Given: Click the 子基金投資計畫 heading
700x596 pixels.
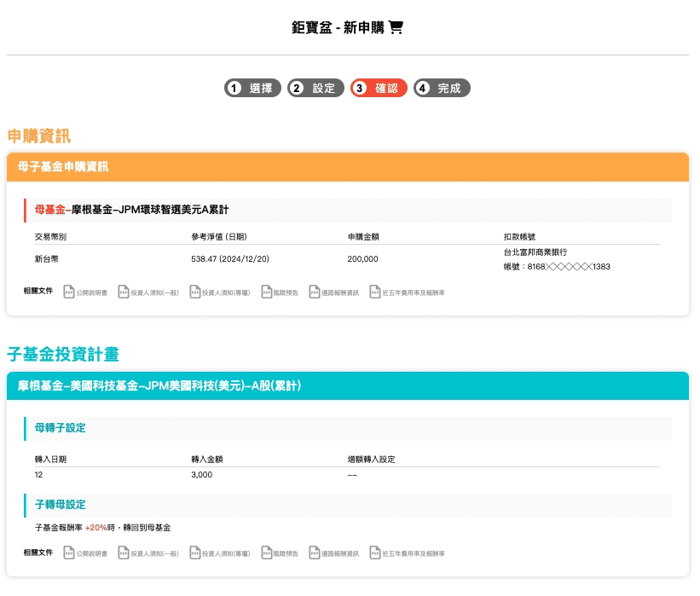Looking at the screenshot, I should click(63, 355).
